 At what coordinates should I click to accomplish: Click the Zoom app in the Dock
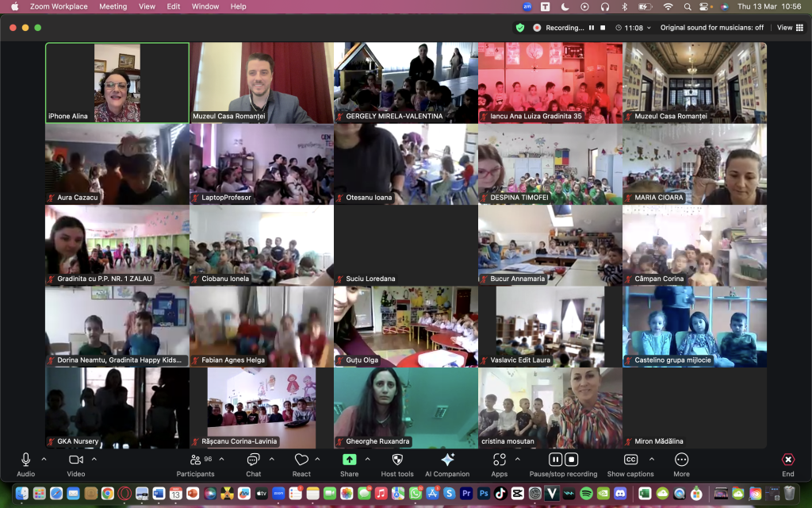[278, 493]
